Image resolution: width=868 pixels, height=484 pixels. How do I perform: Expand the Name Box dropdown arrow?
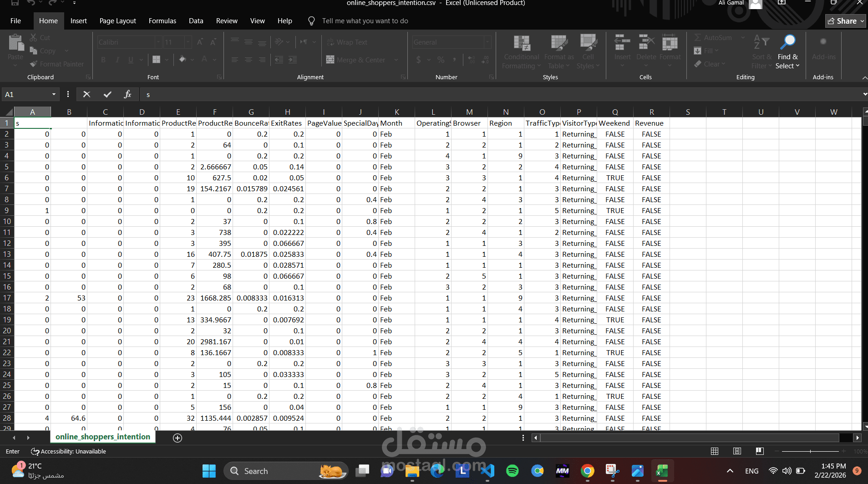pyautogui.click(x=54, y=94)
